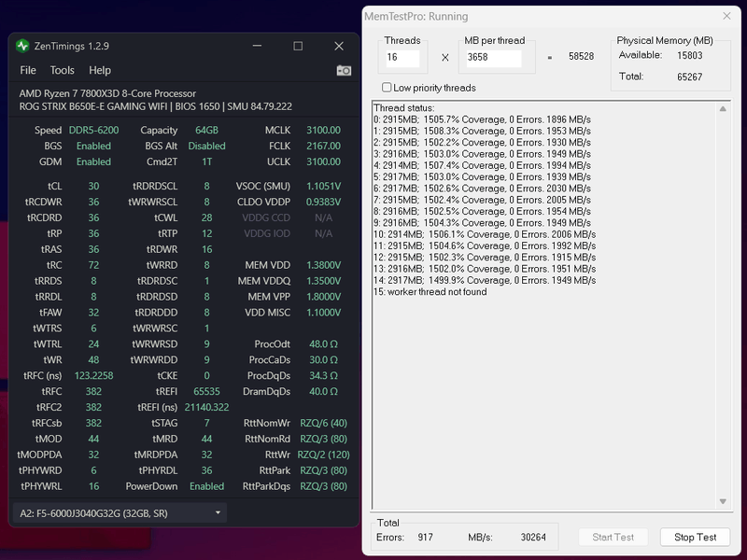Click the thread status scroll up arrow
The width and height of the screenshot is (747, 560).
coord(723,108)
